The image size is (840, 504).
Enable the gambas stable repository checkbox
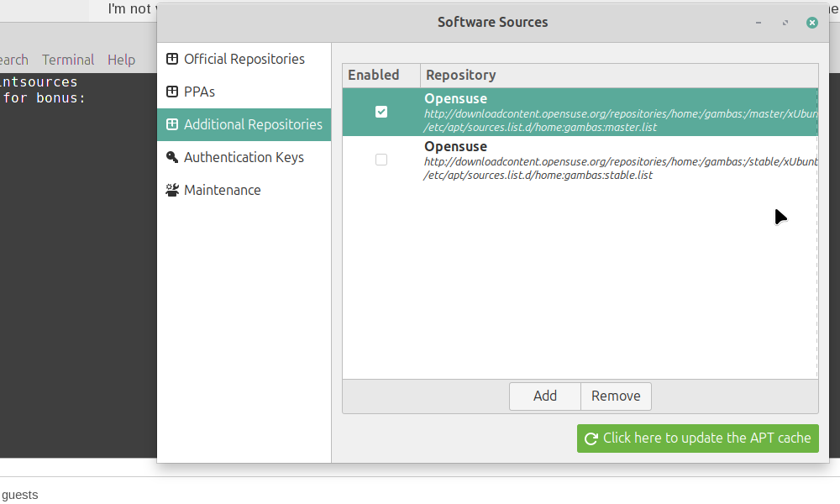coord(381,160)
